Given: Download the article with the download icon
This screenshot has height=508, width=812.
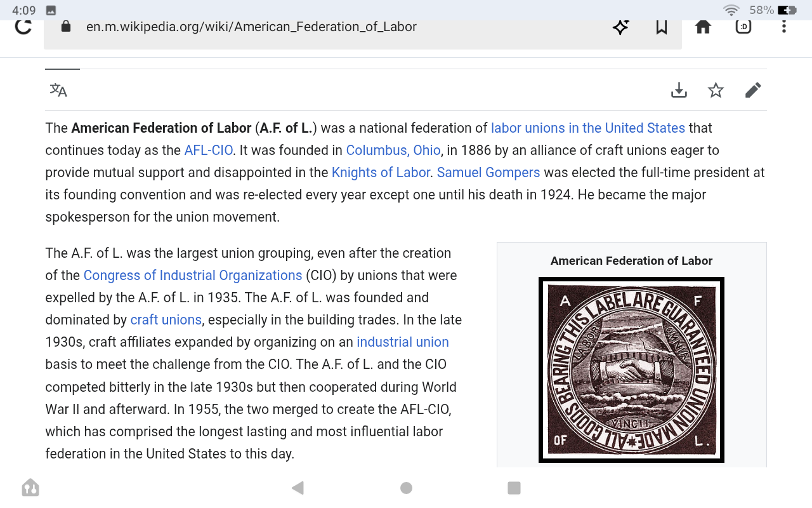Looking at the screenshot, I should [679, 90].
